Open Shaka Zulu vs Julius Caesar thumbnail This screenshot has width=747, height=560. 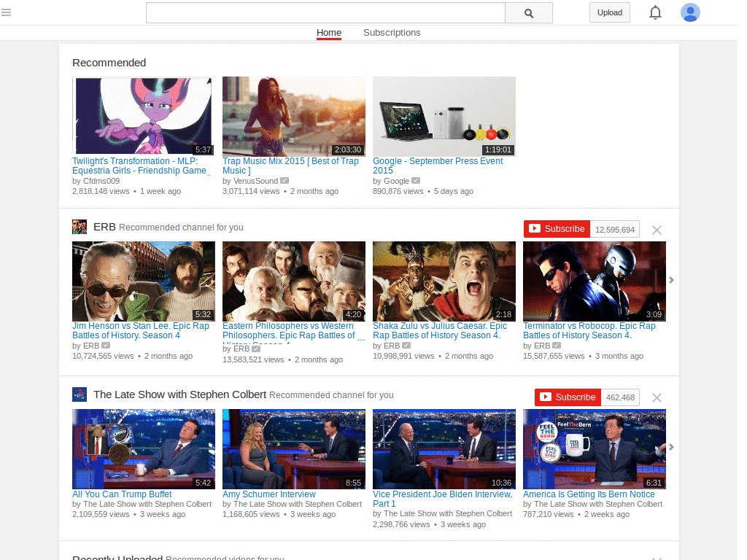[x=444, y=281]
